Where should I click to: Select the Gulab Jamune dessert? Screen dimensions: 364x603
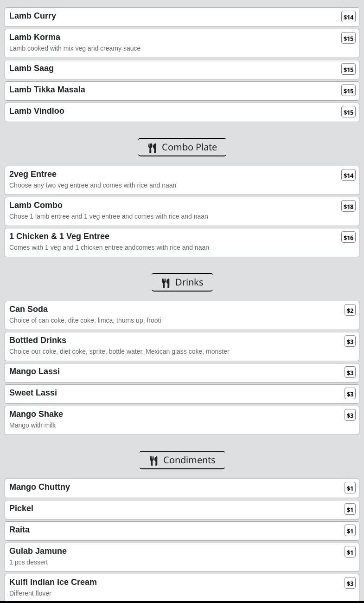(38, 551)
